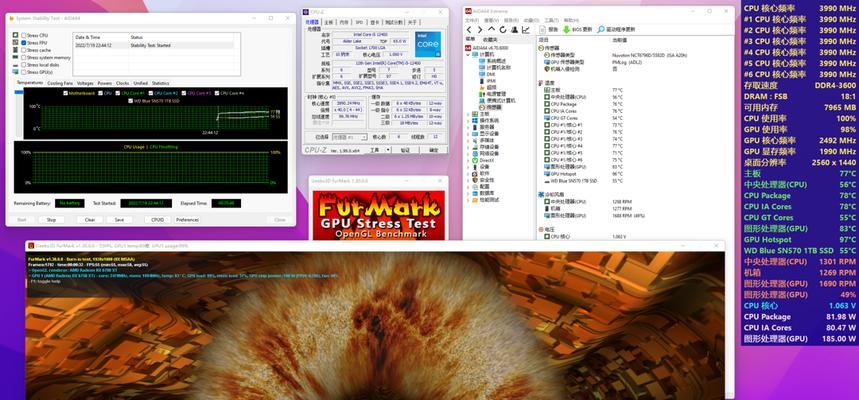Screen dimensions: 859x400
Task: Enable the Stress CPU checkbox
Action: (24, 35)
